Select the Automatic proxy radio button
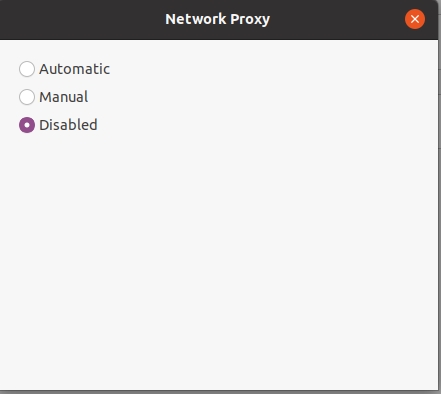Image resolution: width=441 pixels, height=394 pixels. (27, 69)
